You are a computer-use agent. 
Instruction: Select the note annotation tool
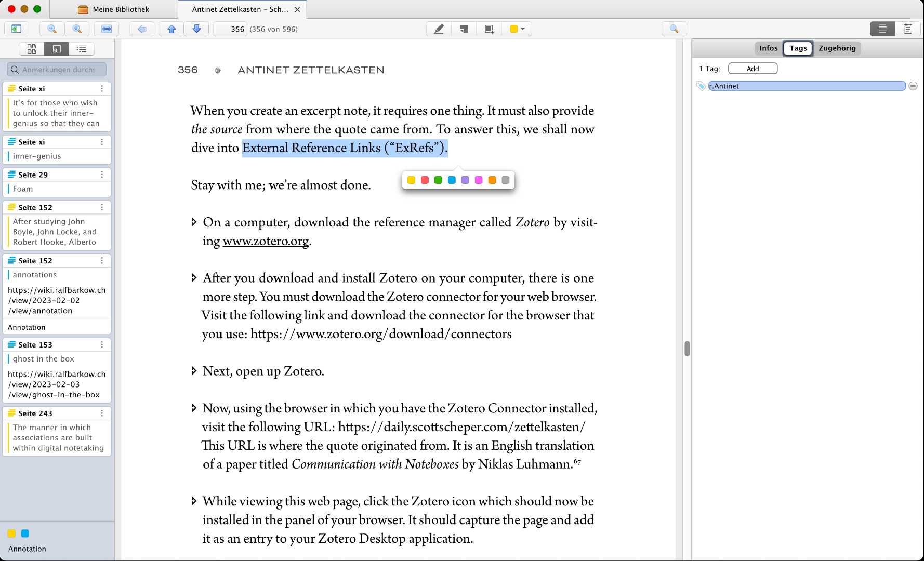tap(464, 29)
